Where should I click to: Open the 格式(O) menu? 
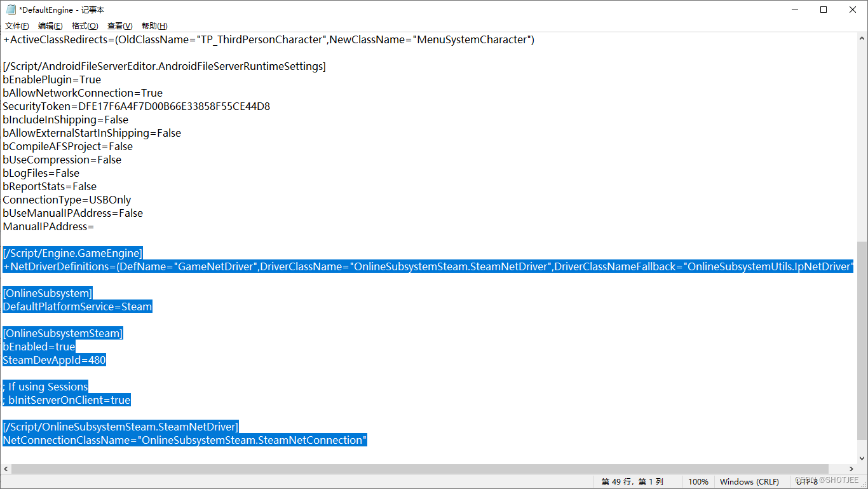(85, 25)
